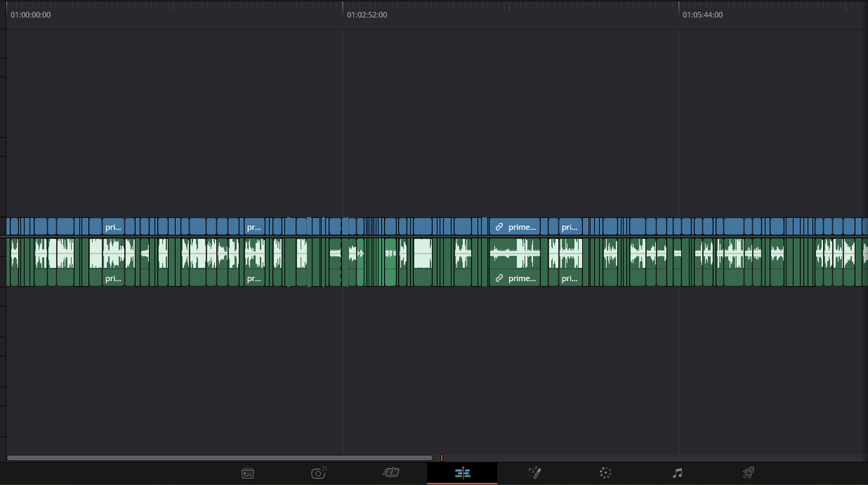Open the Fairlight music note icon
Viewport: 868px width, 485px height.
[x=677, y=473]
